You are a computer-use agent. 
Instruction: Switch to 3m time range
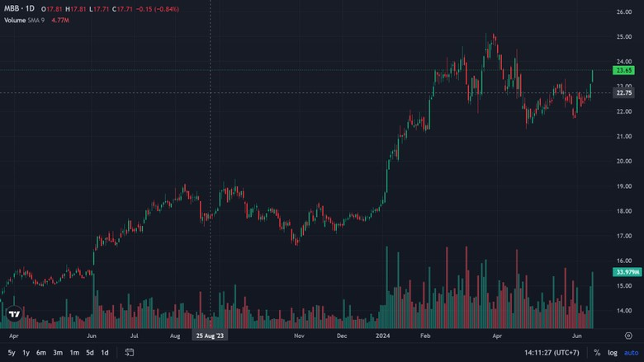58,353
